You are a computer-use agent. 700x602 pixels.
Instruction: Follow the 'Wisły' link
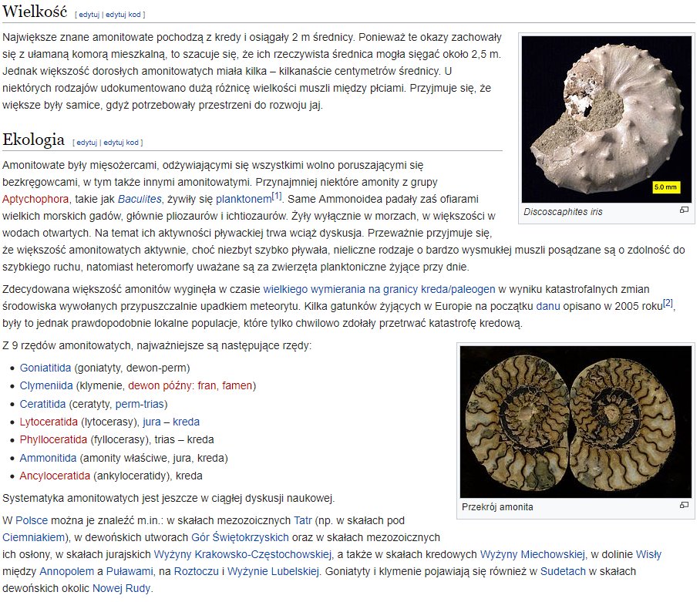click(x=648, y=554)
